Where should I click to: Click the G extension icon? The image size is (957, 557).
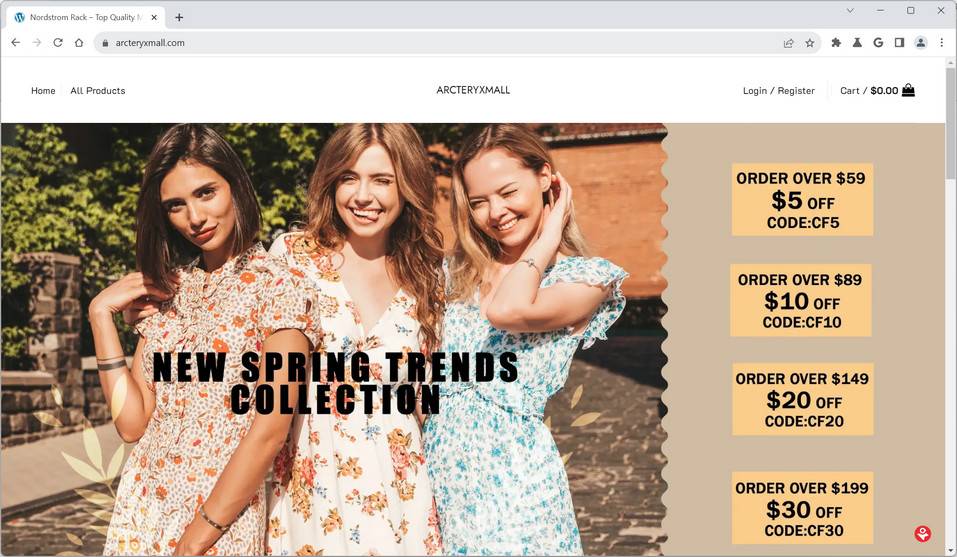878,43
